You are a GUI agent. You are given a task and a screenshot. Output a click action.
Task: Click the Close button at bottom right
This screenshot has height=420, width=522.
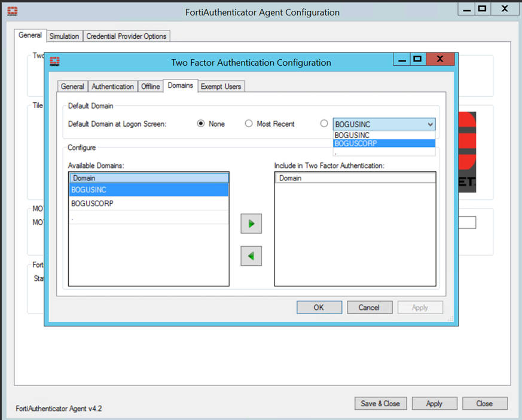tap(485, 403)
